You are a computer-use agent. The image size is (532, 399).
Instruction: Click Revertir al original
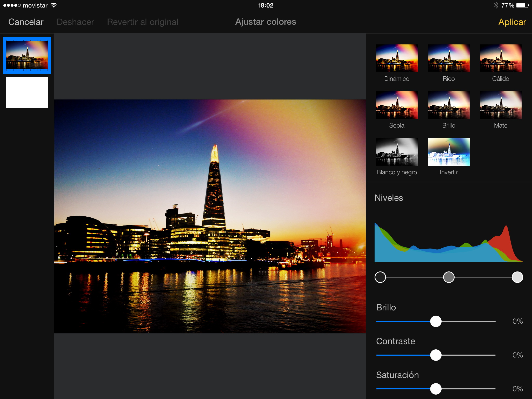click(143, 22)
